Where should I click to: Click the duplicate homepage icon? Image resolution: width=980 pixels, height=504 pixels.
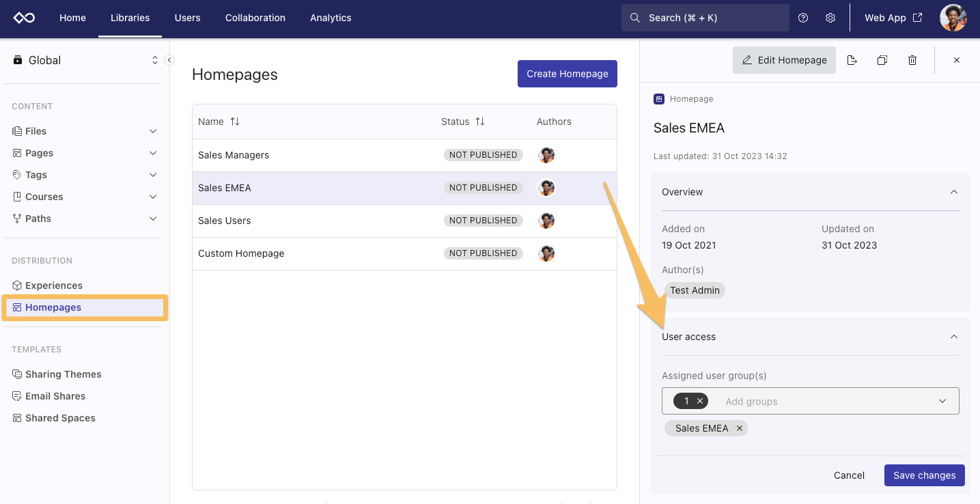[x=882, y=60]
